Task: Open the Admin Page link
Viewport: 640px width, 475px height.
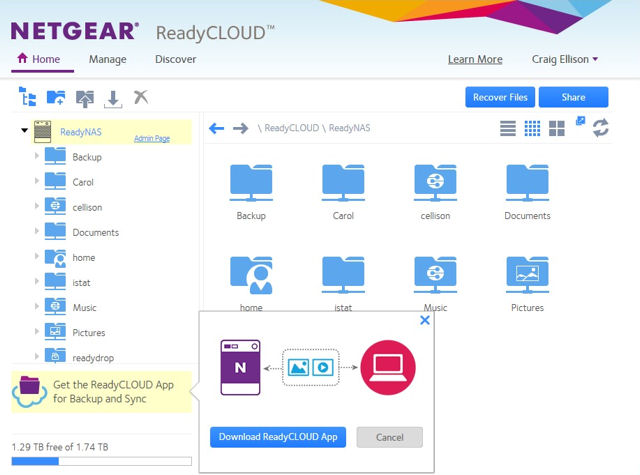Action: pos(152,139)
